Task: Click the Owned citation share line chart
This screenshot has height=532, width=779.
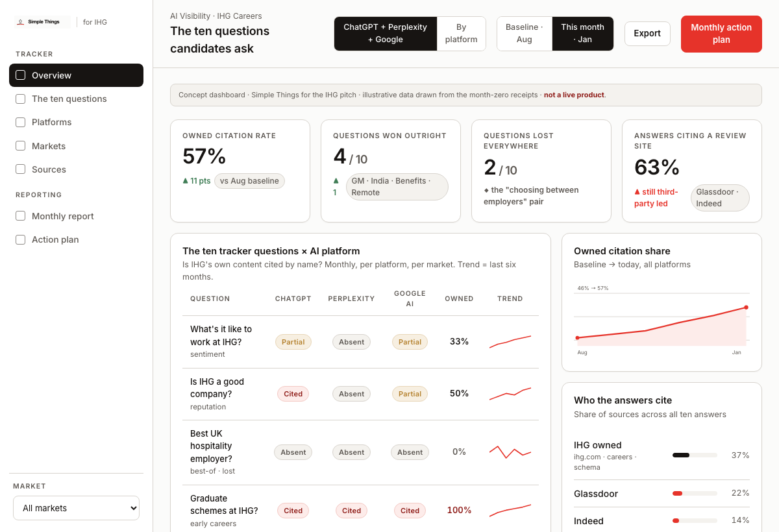Action: click(x=662, y=320)
